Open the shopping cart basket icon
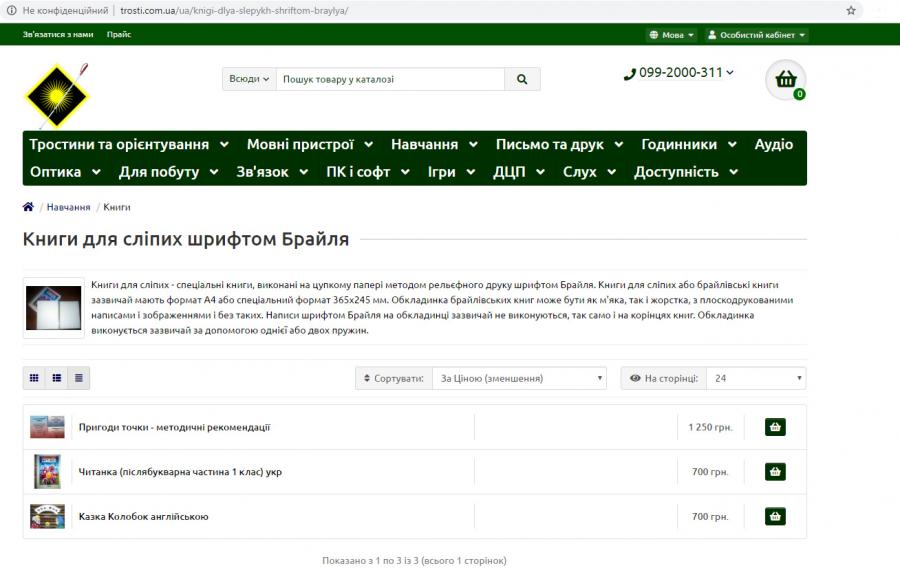Screen dimensions: 900x579 [x=786, y=80]
